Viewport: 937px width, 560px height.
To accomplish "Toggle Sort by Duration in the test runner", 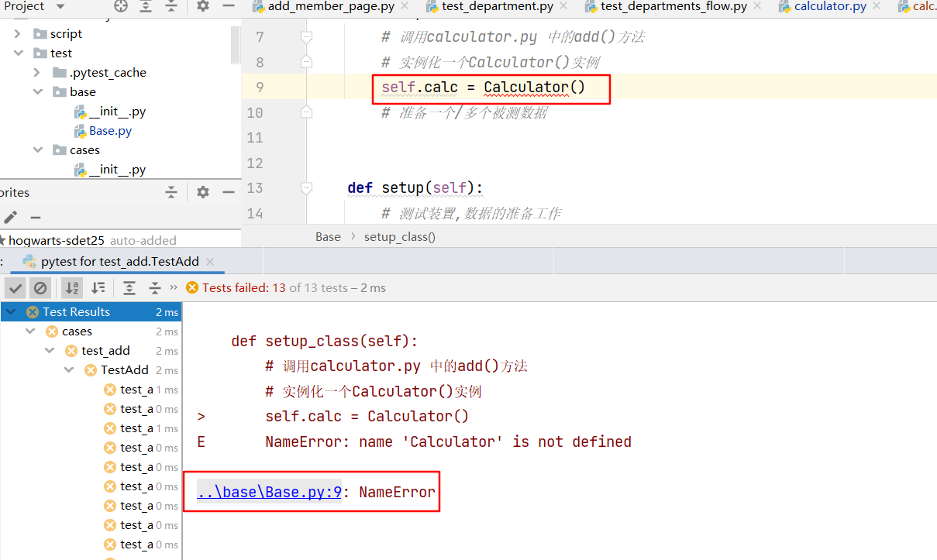I will (x=98, y=288).
